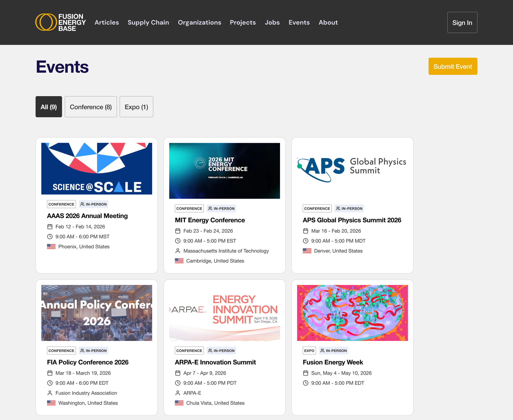Select Events in the navigation bar

[299, 22]
